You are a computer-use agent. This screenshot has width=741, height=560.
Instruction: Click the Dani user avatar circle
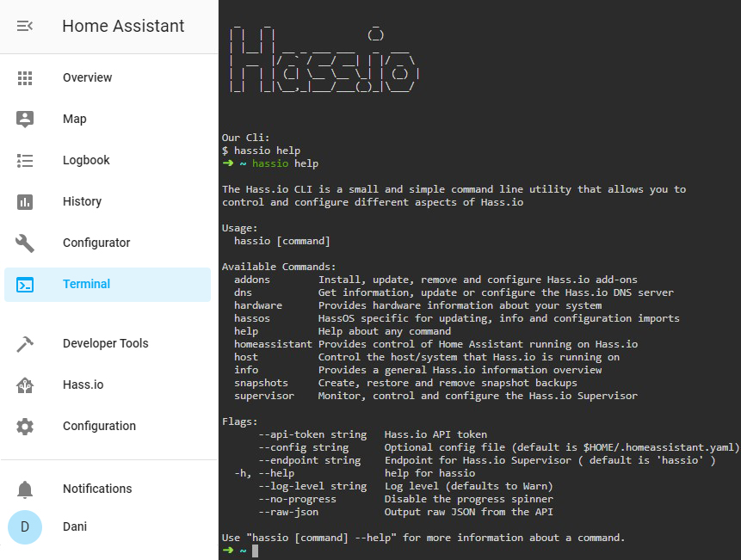[25, 527]
